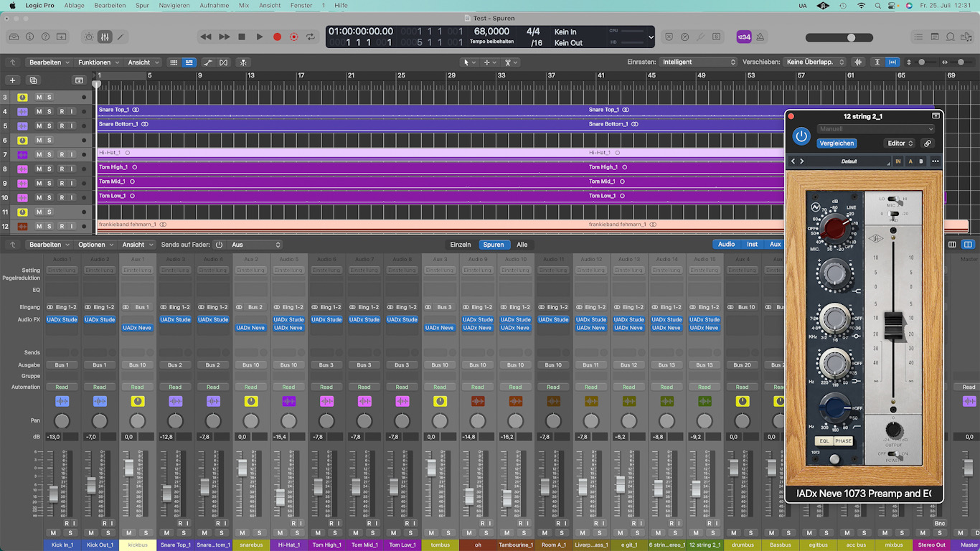Open the Quick Help question-mark icon
Screen dimensions: 980x551
[x=46, y=37]
